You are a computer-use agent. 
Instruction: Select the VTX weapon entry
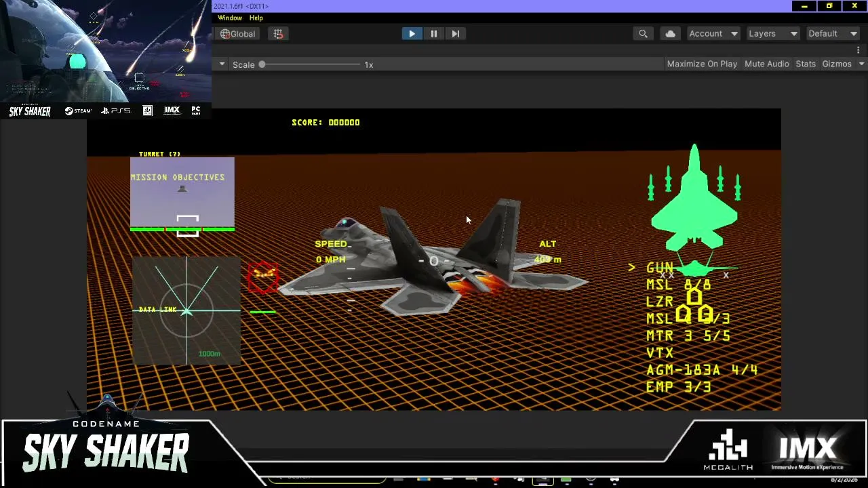click(x=660, y=352)
